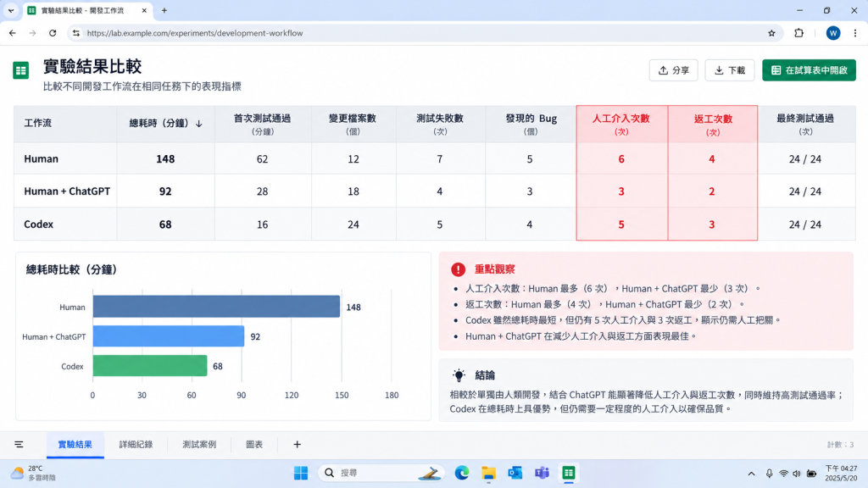Switch to the 實驗結果 sheet tab
This screenshot has height=488, width=868.
pos(75,444)
